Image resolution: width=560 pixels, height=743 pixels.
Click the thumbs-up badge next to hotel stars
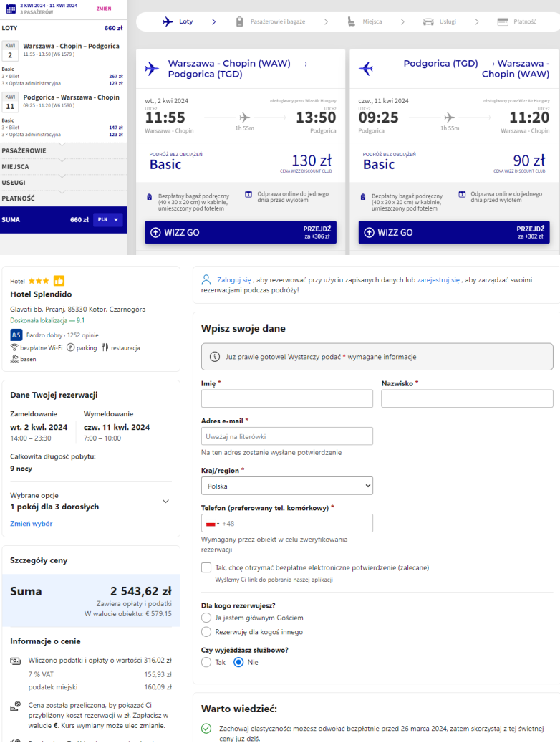(x=59, y=281)
